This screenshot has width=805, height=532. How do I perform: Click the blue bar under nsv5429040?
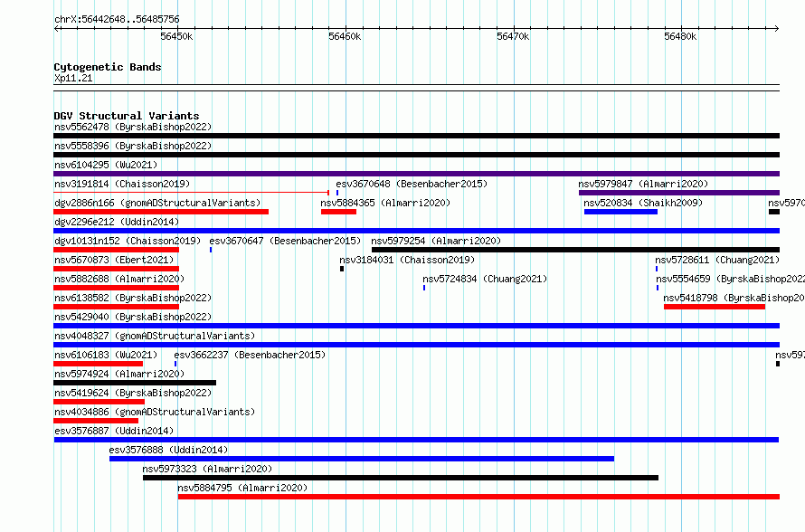[x=416, y=326]
